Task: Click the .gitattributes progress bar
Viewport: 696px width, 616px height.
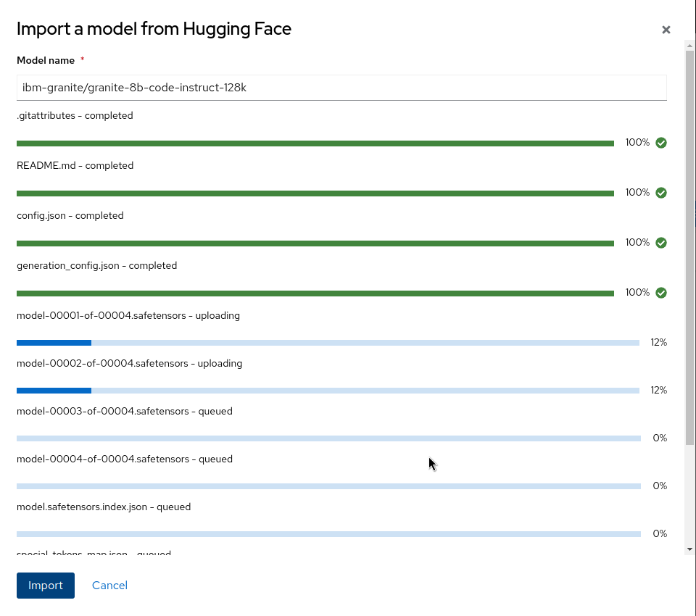Action: [315, 143]
